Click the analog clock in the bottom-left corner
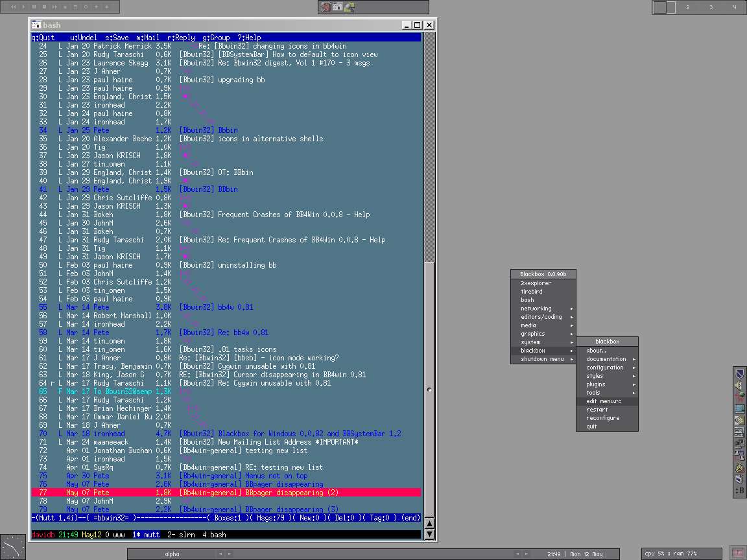747x560 pixels. tap(12, 546)
